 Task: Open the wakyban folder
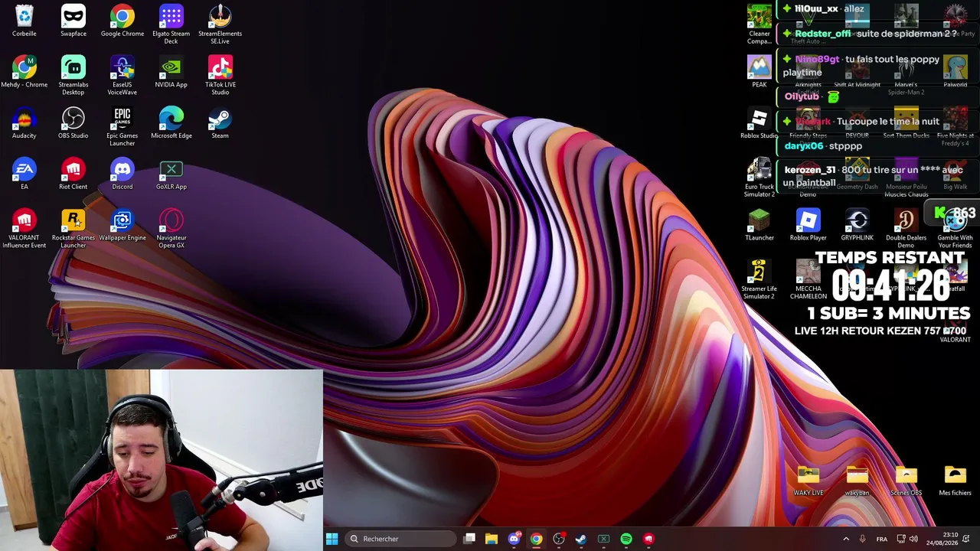(857, 481)
